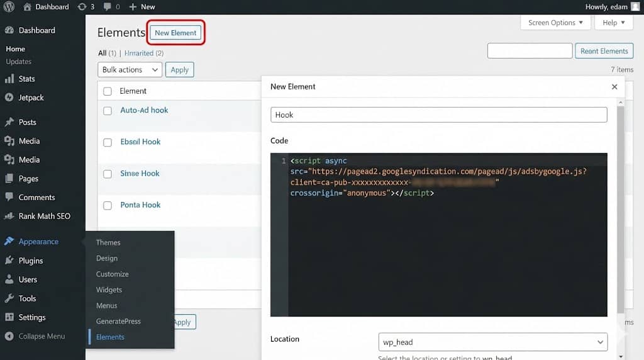Click the plus New icon
Screen dimensions: 644x360
tap(133, 6)
